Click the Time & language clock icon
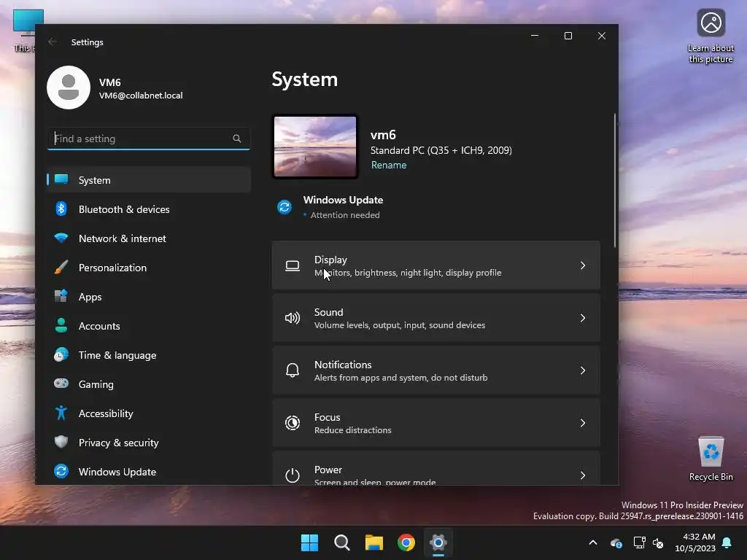Image resolution: width=747 pixels, height=560 pixels. click(61, 355)
